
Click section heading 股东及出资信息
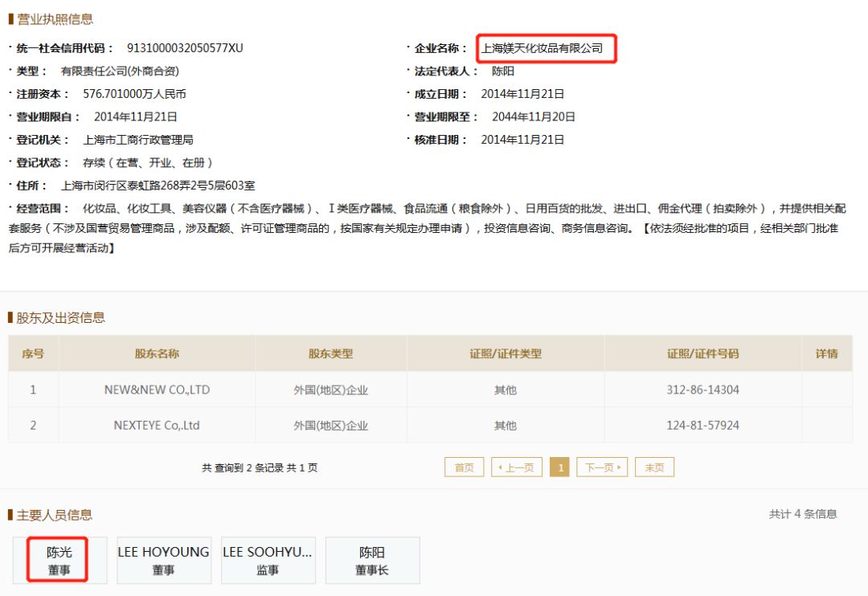[x=60, y=317]
